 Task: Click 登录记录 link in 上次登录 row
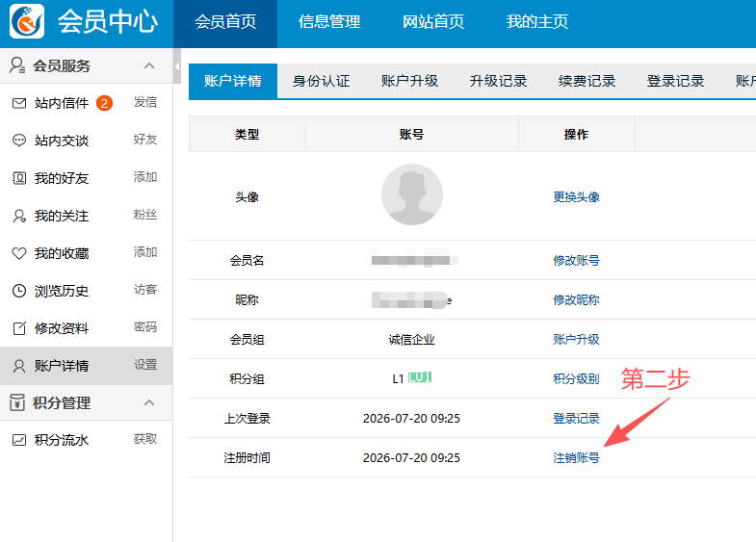pos(576,419)
